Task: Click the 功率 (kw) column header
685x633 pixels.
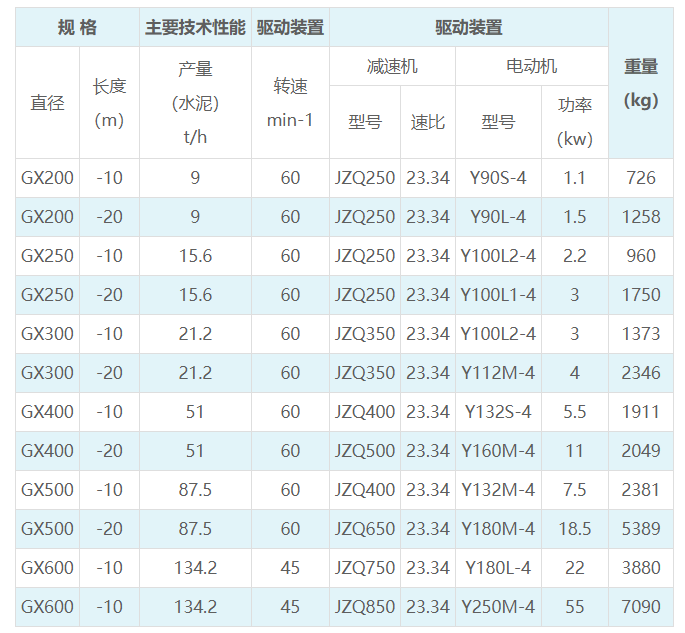Action: 575,122
